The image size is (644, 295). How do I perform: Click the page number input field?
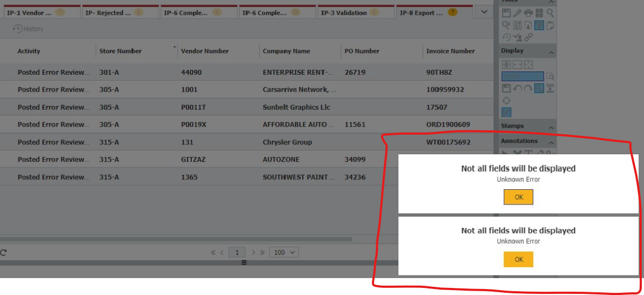(x=237, y=252)
